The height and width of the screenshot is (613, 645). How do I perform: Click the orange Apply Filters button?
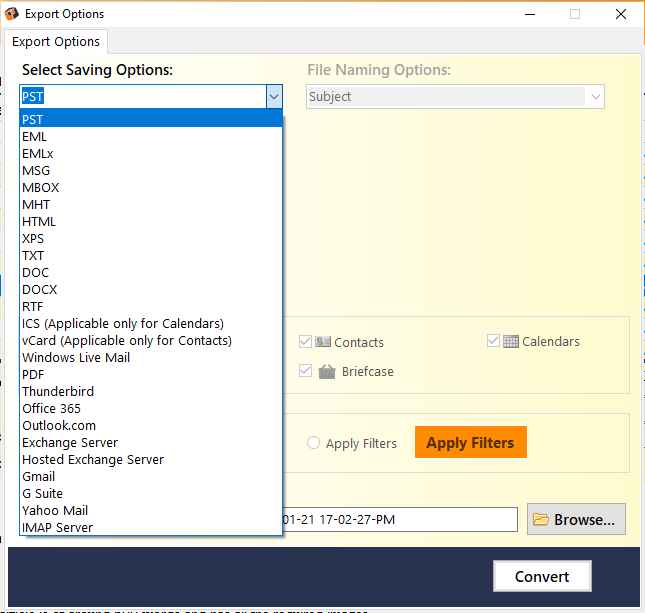pyautogui.click(x=471, y=442)
